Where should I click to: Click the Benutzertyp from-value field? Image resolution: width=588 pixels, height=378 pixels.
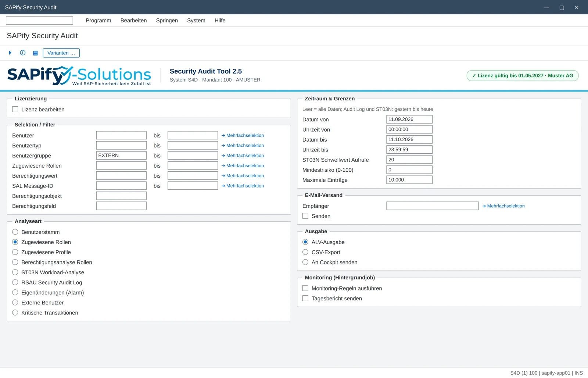tap(121, 145)
